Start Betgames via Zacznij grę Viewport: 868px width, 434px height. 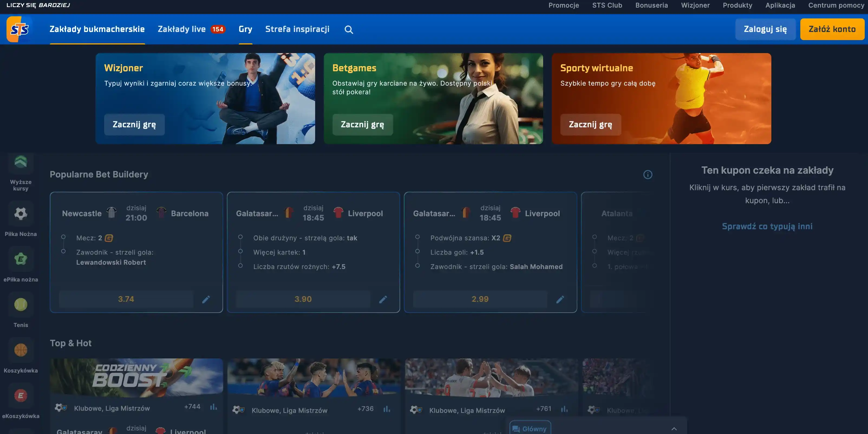pos(363,125)
